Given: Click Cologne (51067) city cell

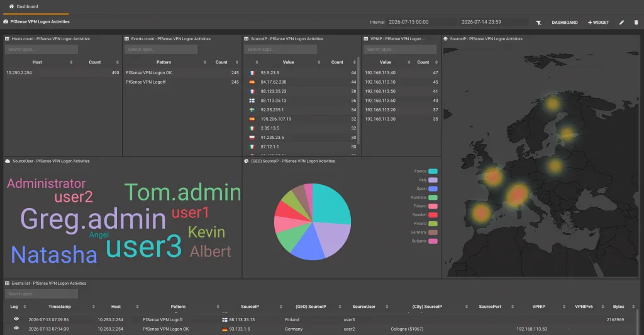Looking at the screenshot, I should [x=407, y=329].
